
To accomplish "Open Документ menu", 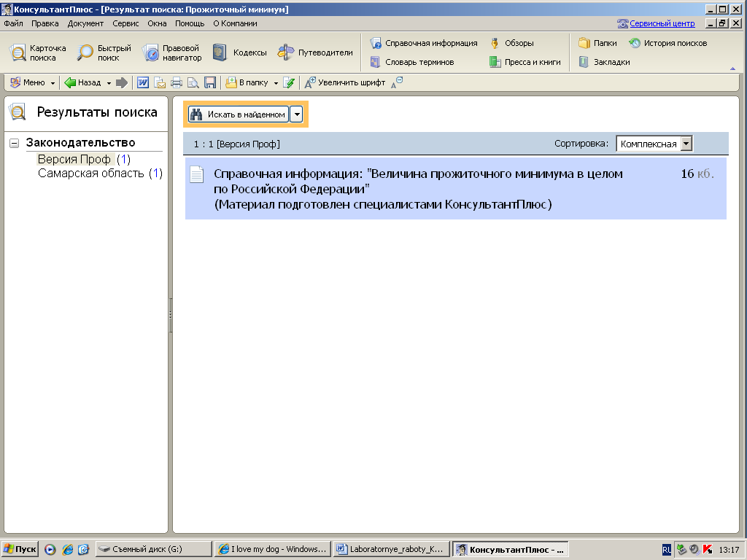I will 85,23.
